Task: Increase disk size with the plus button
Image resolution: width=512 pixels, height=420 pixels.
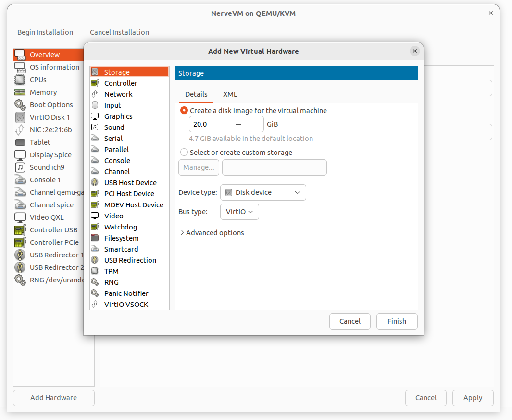Action: [255, 124]
